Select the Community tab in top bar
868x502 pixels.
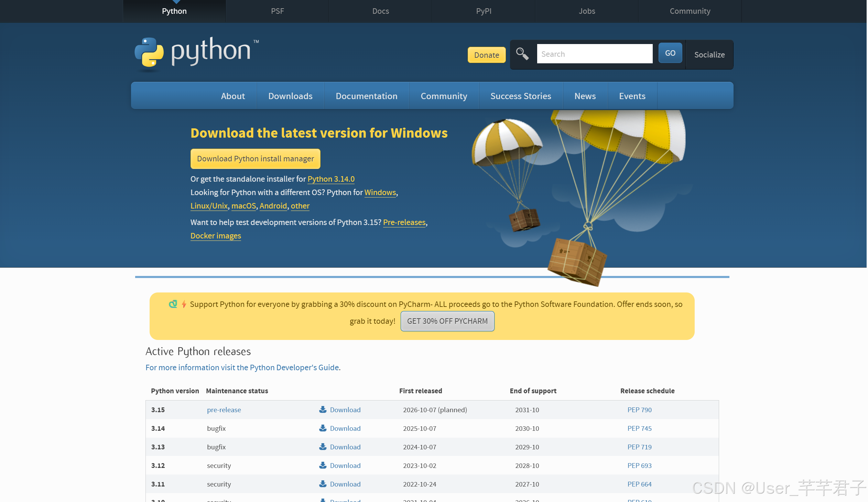coord(690,11)
